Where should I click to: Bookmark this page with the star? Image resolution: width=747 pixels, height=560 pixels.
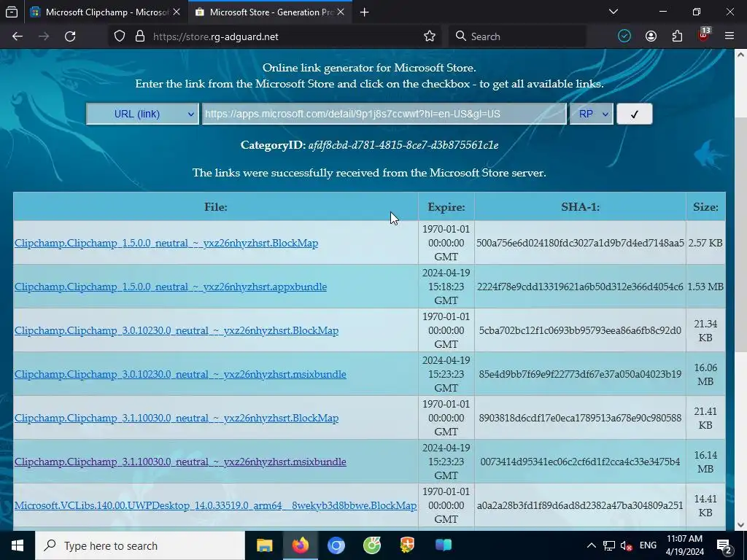430,36
